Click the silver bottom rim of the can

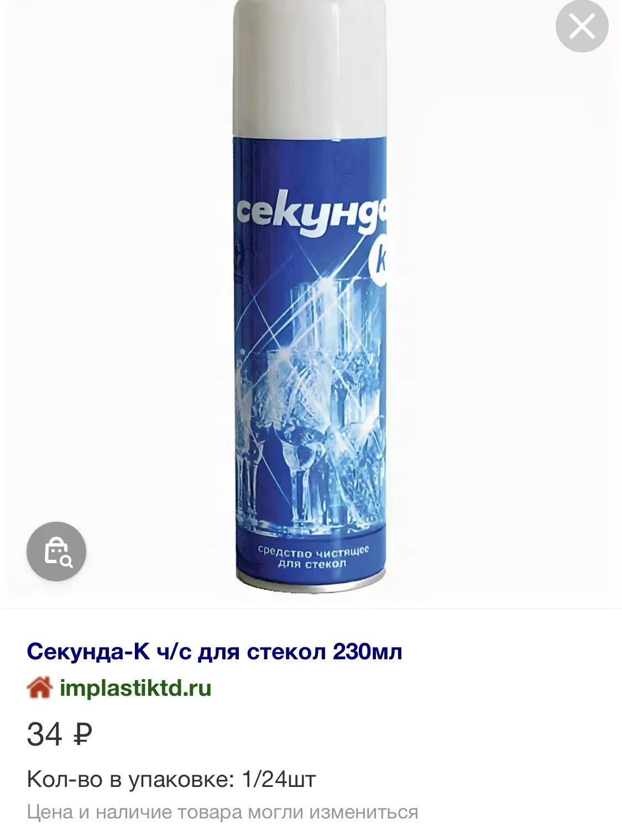click(x=311, y=582)
